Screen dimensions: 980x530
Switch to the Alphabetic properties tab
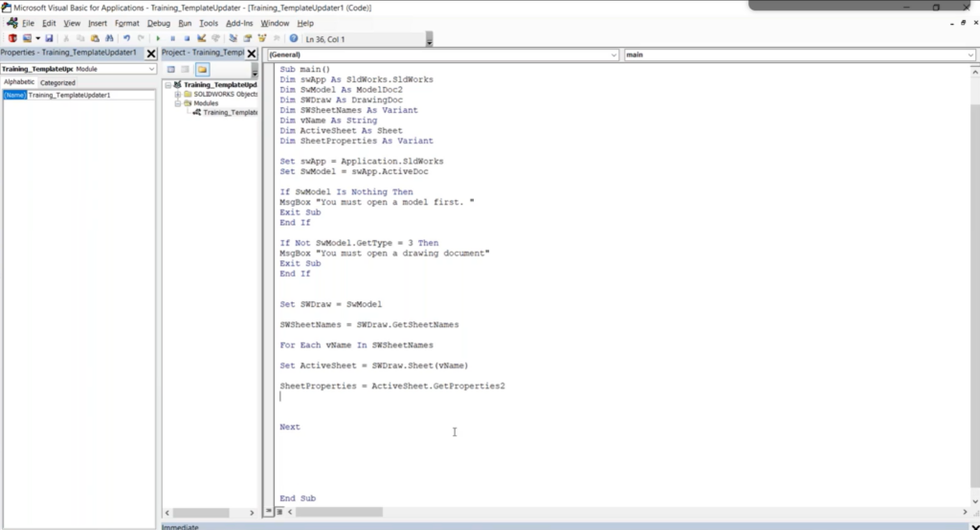tap(19, 82)
